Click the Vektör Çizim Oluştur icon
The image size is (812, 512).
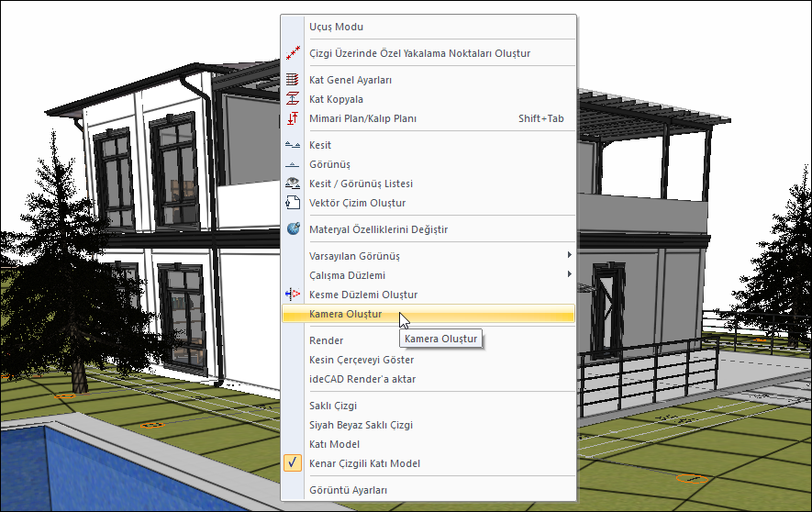[294, 203]
